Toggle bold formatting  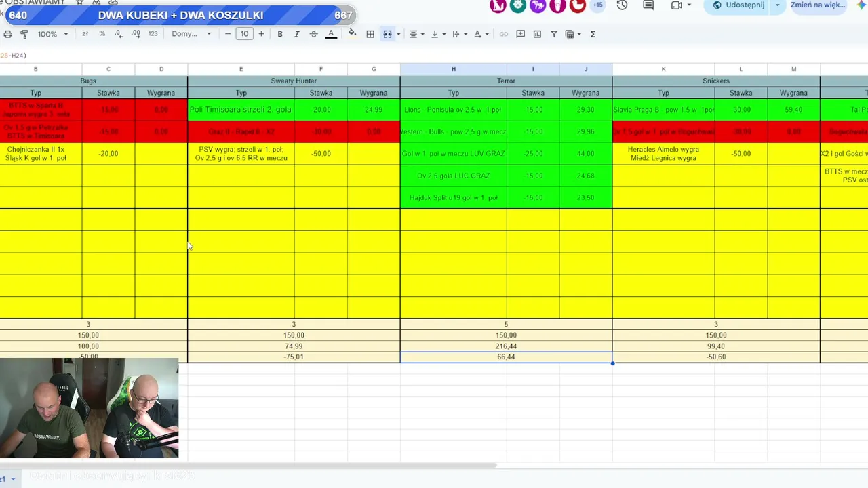[279, 34]
